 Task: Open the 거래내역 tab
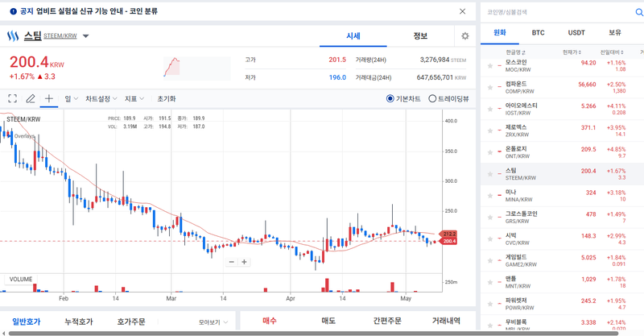446,321
